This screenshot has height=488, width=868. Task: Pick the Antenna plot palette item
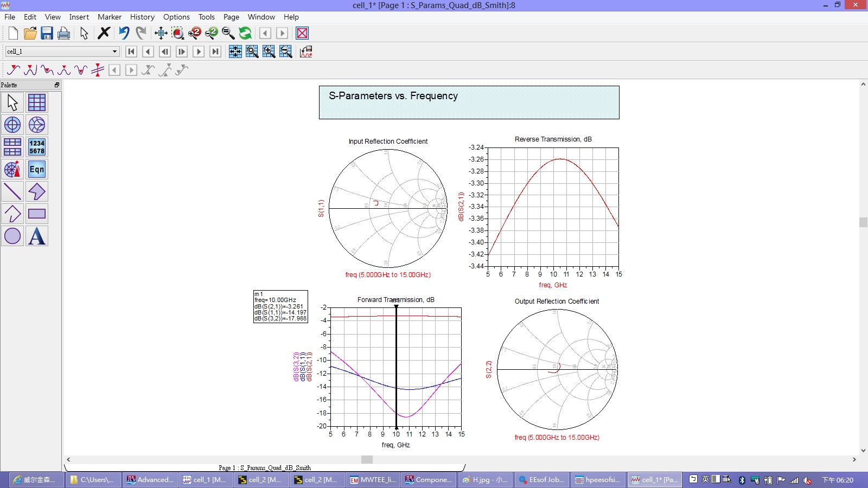[12, 169]
